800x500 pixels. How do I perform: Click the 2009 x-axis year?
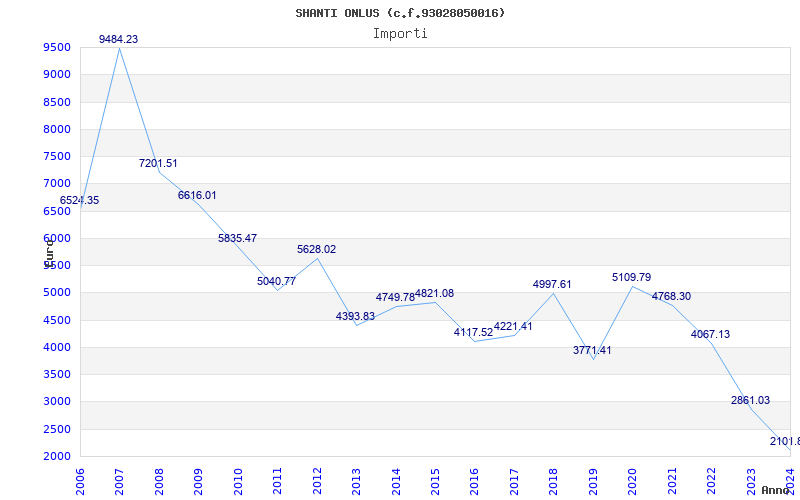pyautogui.click(x=198, y=482)
